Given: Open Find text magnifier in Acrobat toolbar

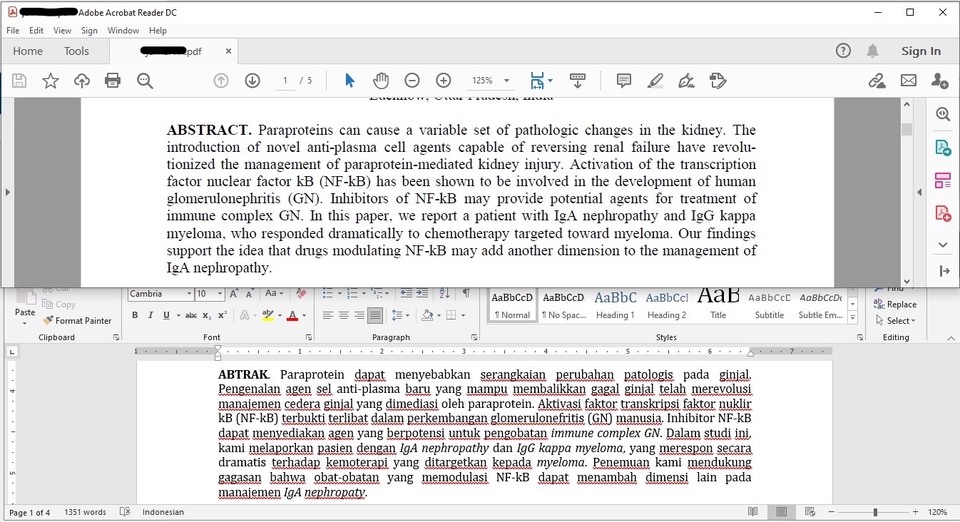Looking at the screenshot, I should click(145, 81).
